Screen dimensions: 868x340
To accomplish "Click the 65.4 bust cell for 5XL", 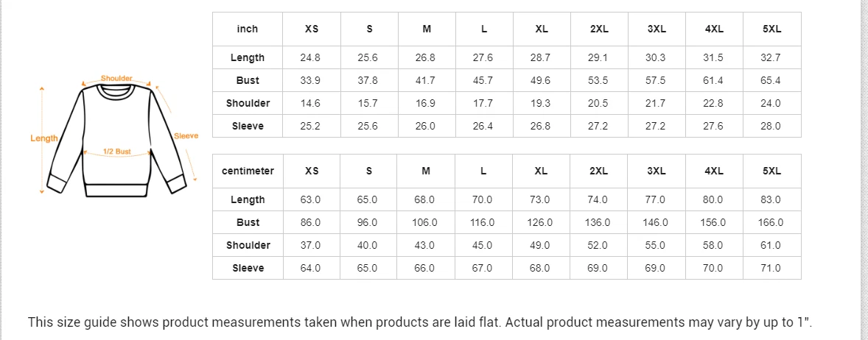I will 771,80.
